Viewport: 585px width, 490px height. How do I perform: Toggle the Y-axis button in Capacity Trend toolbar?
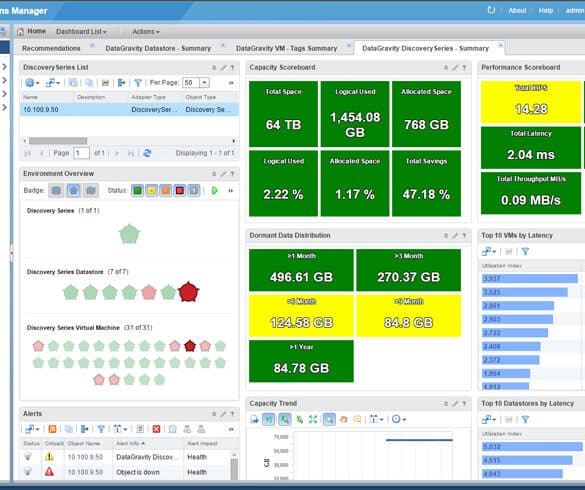(x=268, y=419)
